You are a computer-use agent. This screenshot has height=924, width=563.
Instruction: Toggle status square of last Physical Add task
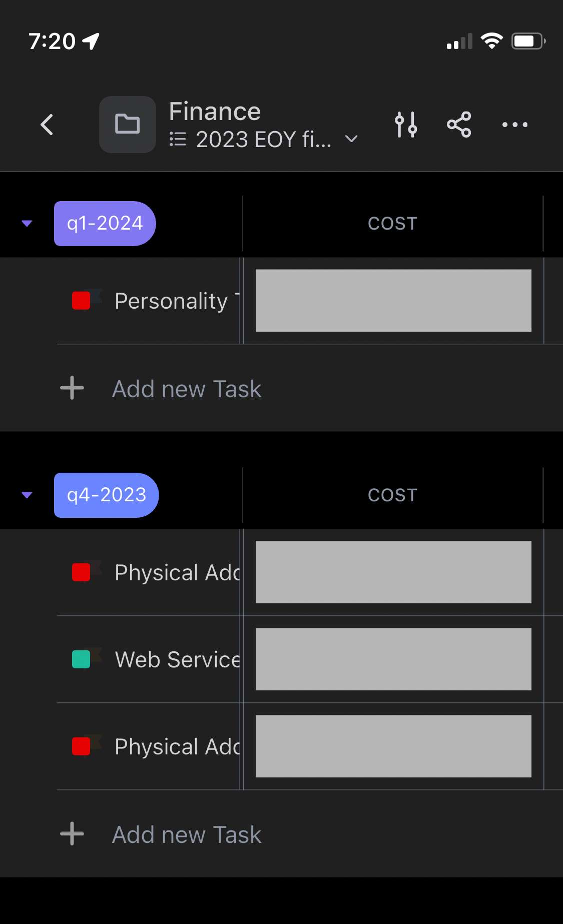coord(81,746)
